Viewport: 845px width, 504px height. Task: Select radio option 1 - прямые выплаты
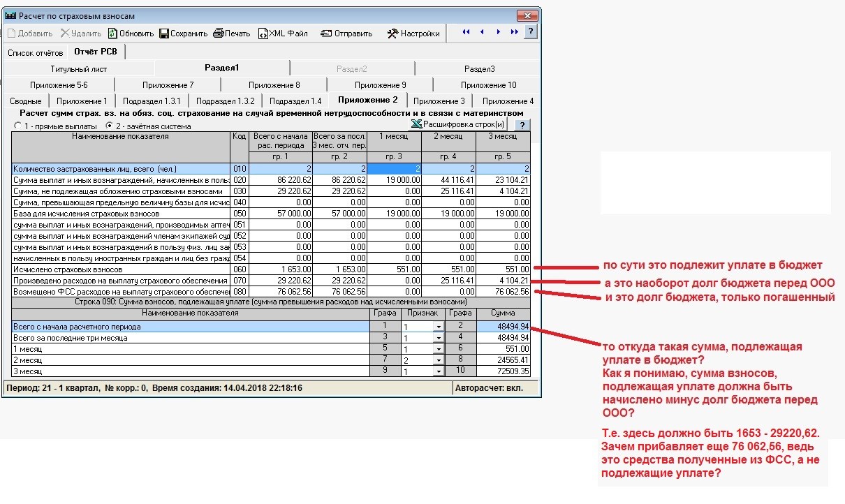coord(18,126)
